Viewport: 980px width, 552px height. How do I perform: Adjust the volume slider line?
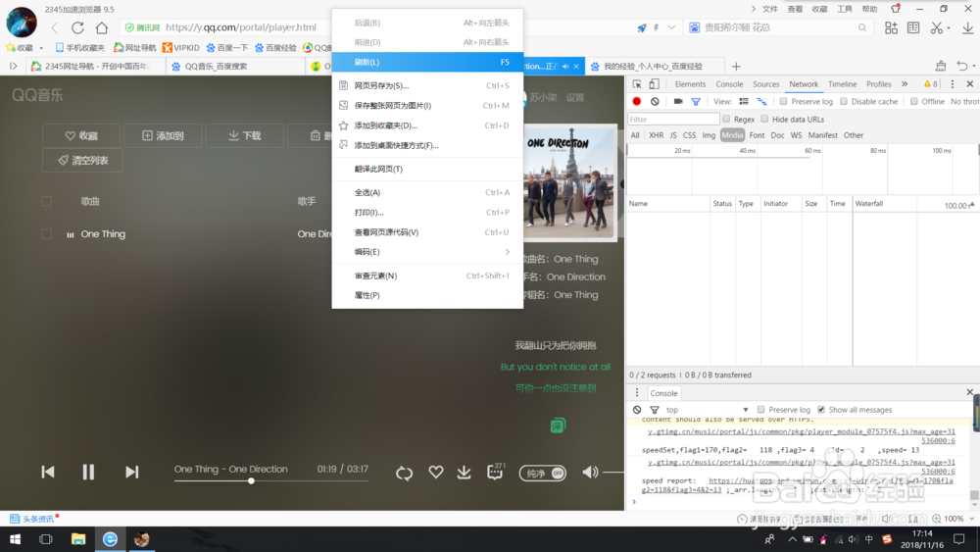click(612, 472)
